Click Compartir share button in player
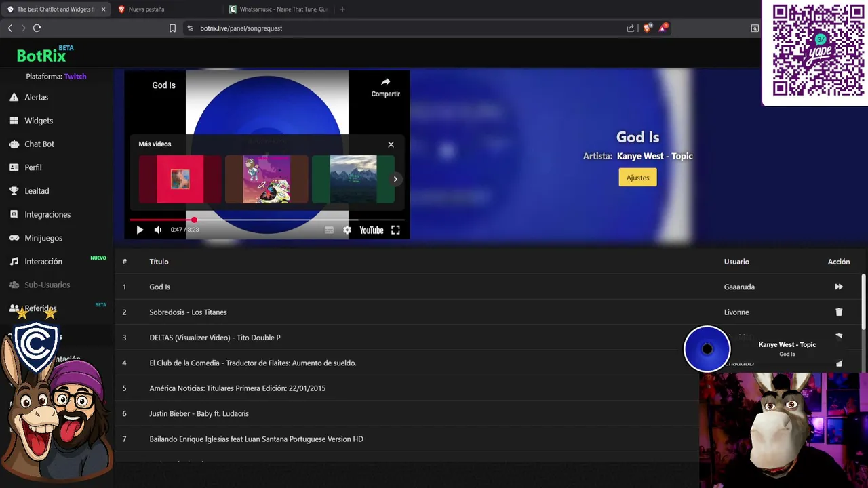 [385, 87]
